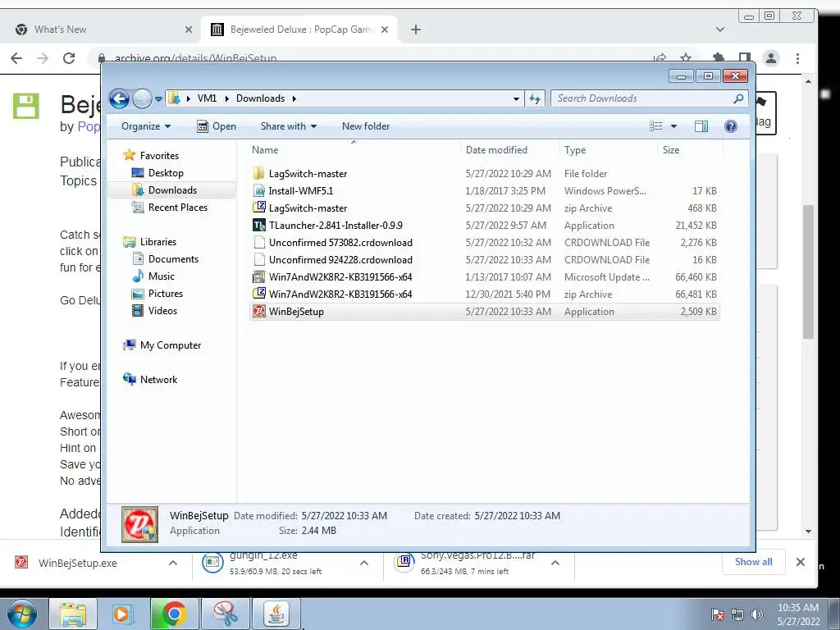Select Downloads in the navigation pane
Image resolution: width=840 pixels, height=630 pixels.
[172, 190]
